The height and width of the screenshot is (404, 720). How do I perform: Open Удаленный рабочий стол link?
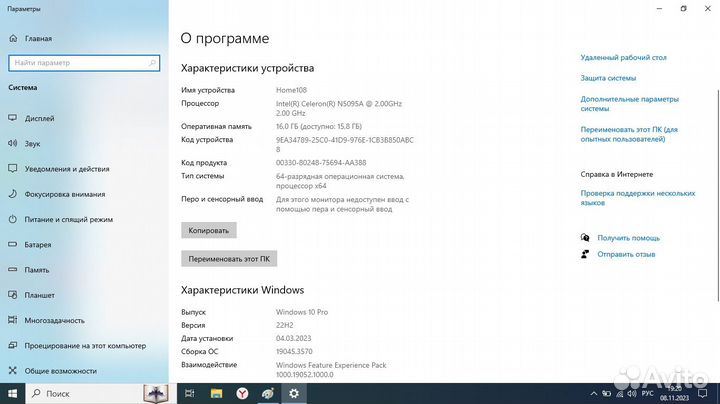pyautogui.click(x=623, y=57)
